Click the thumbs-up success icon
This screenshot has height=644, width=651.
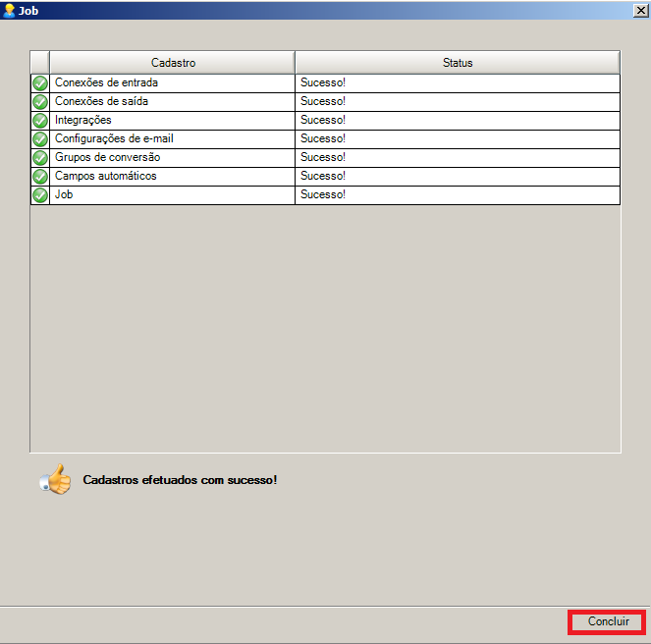pyautogui.click(x=56, y=480)
